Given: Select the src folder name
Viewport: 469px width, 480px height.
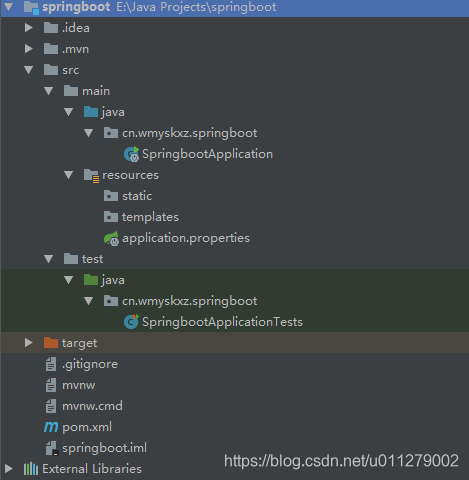Looking at the screenshot, I should [71, 70].
